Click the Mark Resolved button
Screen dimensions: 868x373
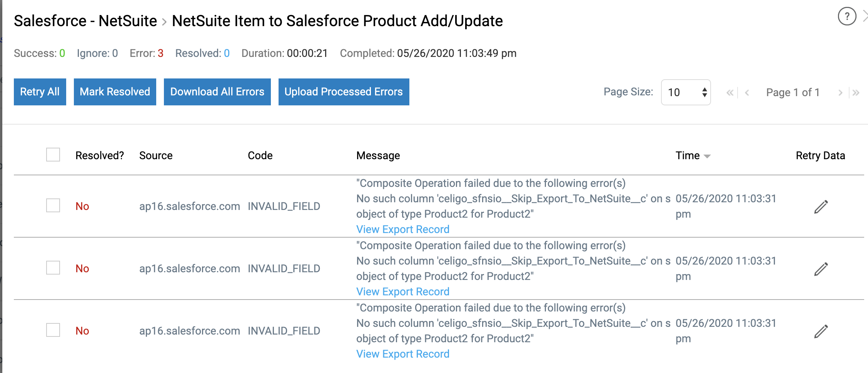click(115, 92)
